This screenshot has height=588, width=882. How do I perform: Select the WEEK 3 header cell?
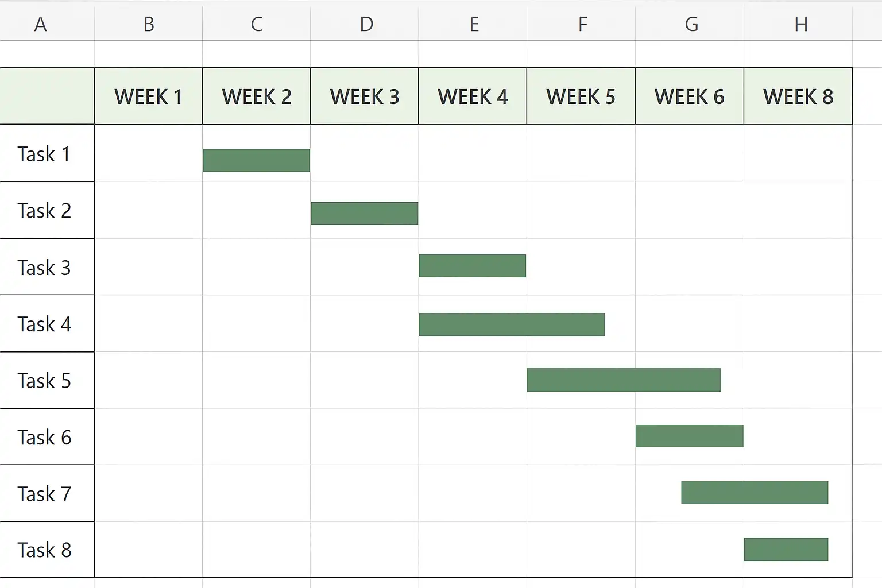coord(365,96)
